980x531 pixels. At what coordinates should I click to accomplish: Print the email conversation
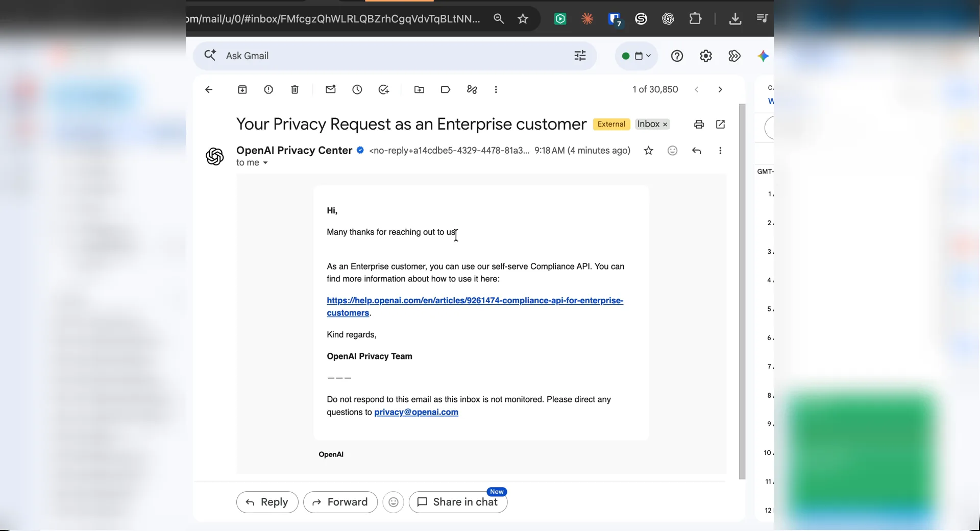click(x=699, y=125)
